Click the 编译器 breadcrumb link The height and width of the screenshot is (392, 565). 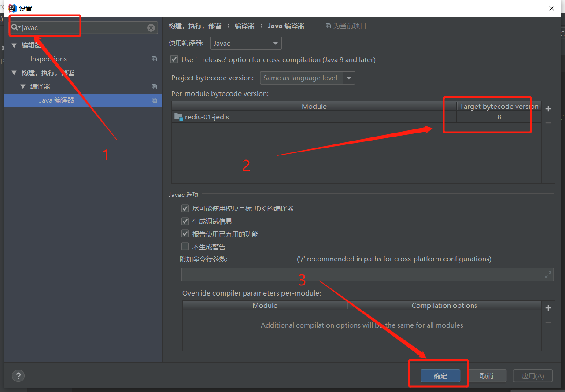pyautogui.click(x=244, y=26)
